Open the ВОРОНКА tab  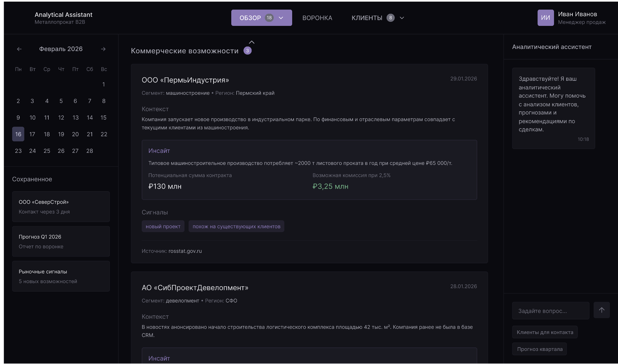point(317,18)
